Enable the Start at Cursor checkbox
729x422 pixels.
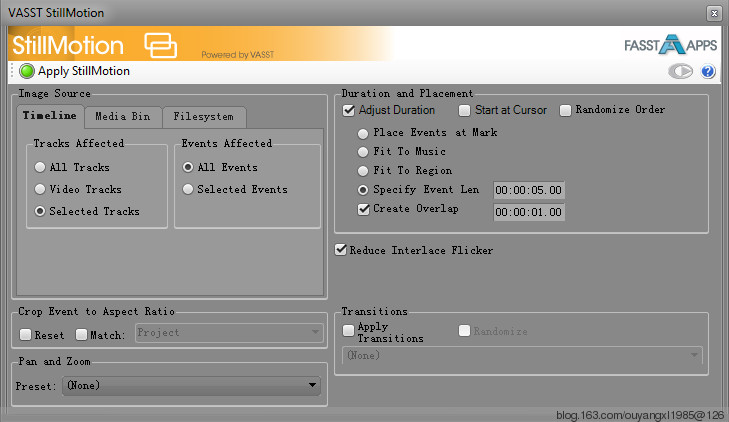464,111
